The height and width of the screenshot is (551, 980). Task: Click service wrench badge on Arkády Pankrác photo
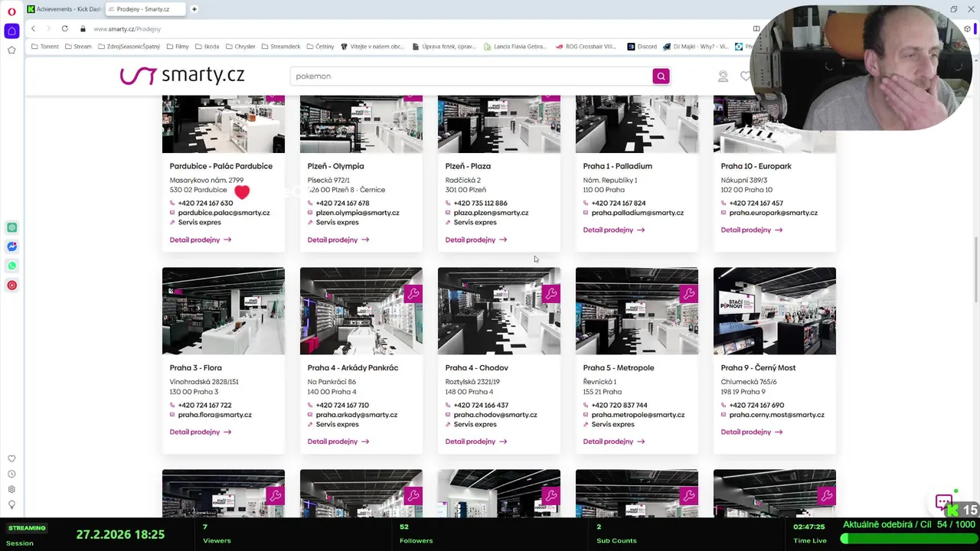[413, 293]
